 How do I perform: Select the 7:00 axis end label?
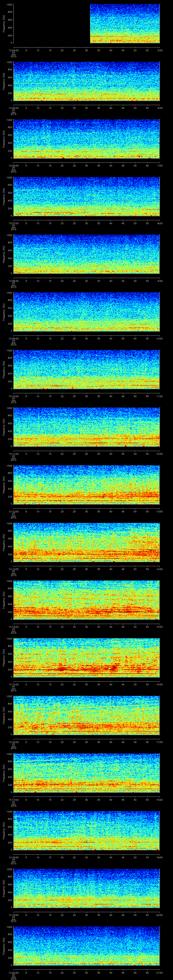tap(160, 166)
